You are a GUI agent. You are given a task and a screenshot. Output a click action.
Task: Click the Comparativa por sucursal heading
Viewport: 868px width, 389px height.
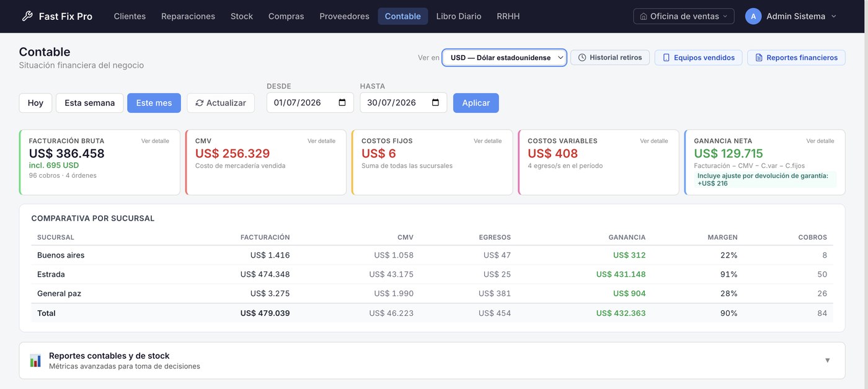click(93, 219)
